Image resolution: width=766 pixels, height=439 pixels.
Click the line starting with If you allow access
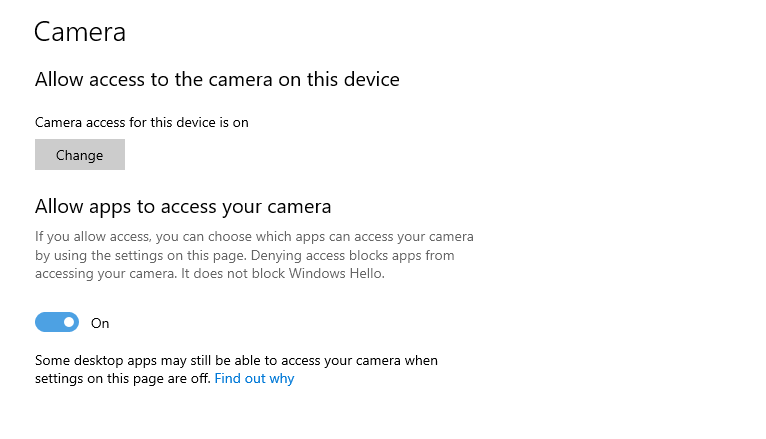point(254,237)
